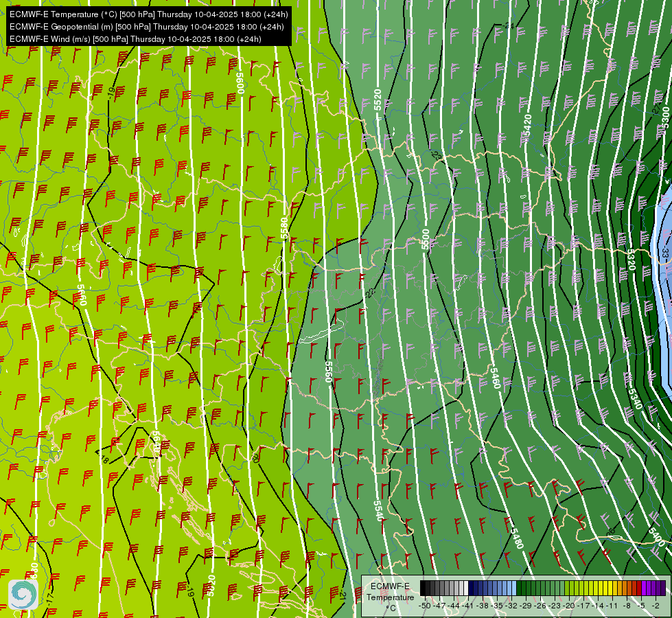Click the -50 legend tick label

click(x=424, y=606)
